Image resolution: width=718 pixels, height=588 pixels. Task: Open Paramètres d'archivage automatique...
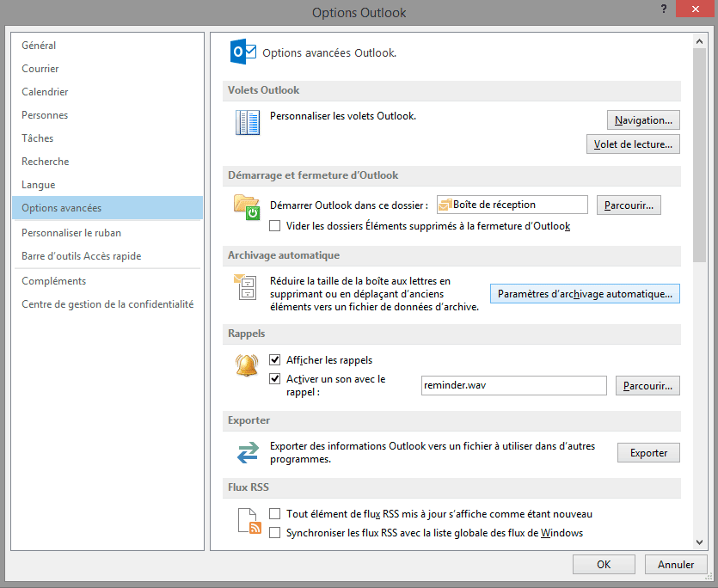click(x=585, y=293)
